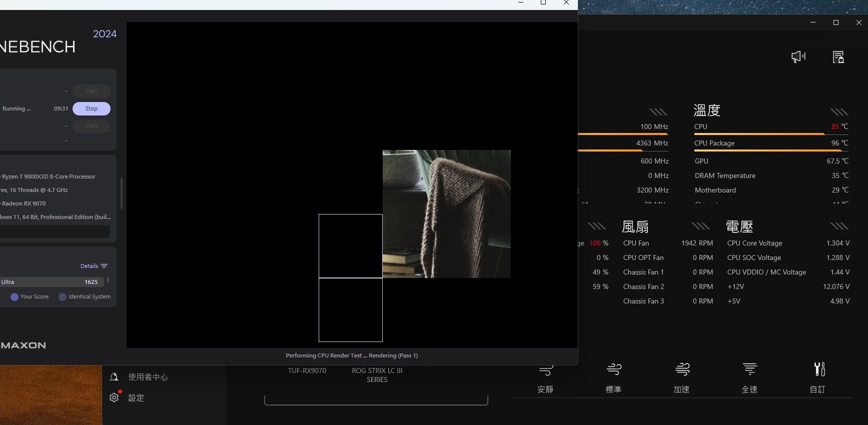Close the Armoury Crate window
Screen dimensions: 868x425
coord(859,22)
